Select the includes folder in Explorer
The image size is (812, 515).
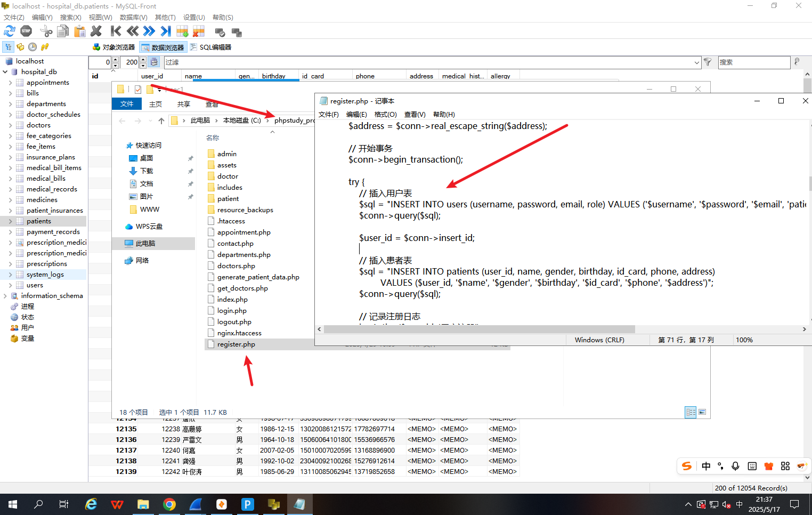pos(229,188)
